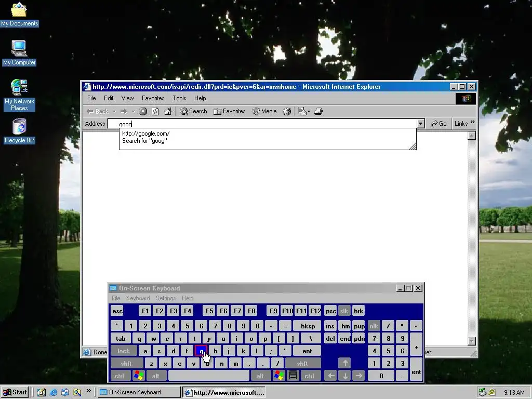Click the down arrow key
This screenshot has height=399, width=532.
[x=345, y=376]
